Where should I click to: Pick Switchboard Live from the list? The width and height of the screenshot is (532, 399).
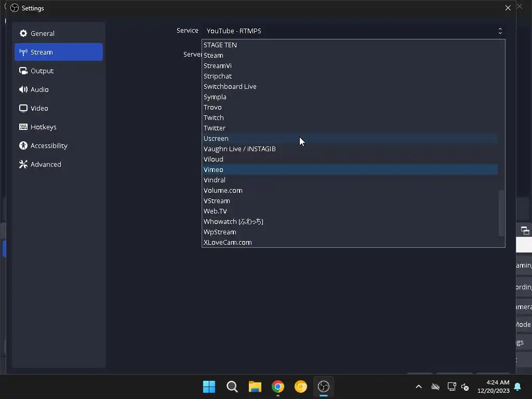pyautogui.click(x=350, y=86)
